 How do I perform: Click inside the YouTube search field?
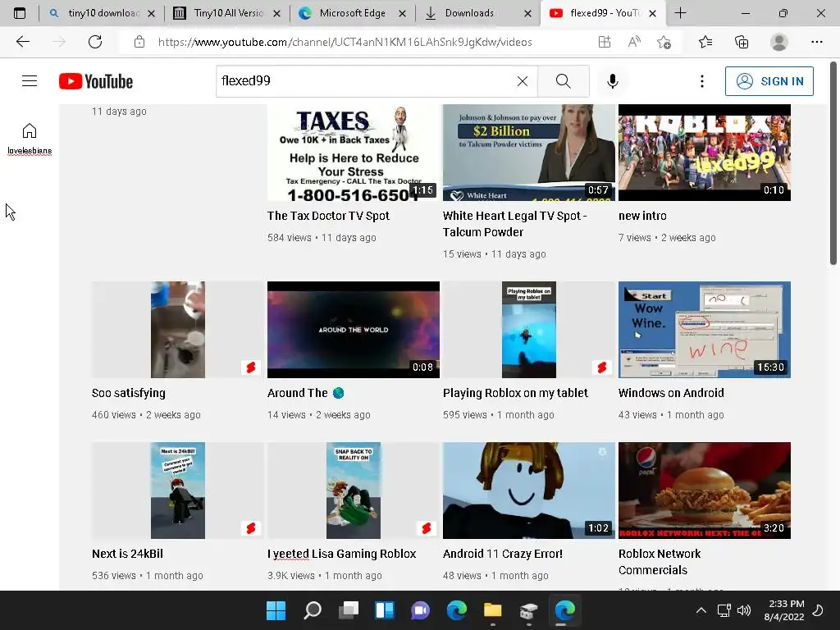[367, 81]
